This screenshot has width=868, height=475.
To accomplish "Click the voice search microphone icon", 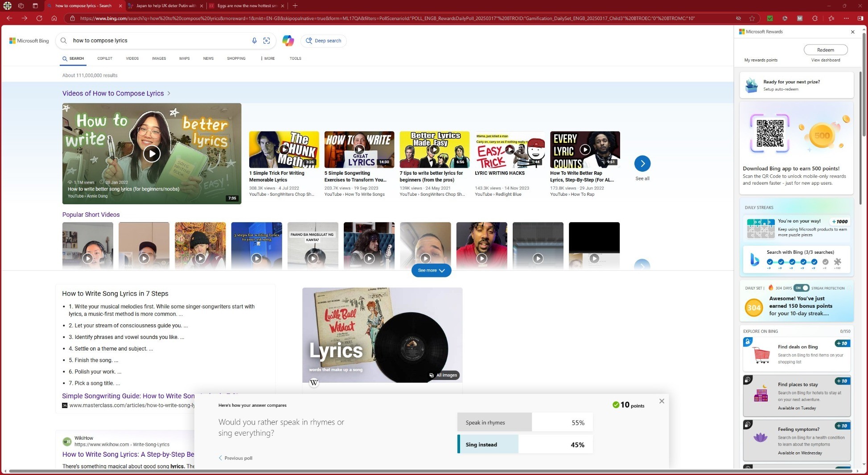I will click(254, 41).
